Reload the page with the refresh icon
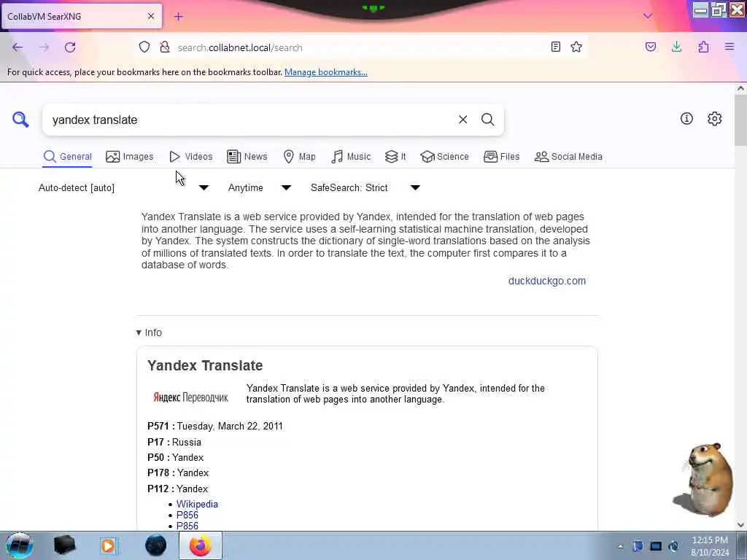The image size is (747, 560). point(70,47)
